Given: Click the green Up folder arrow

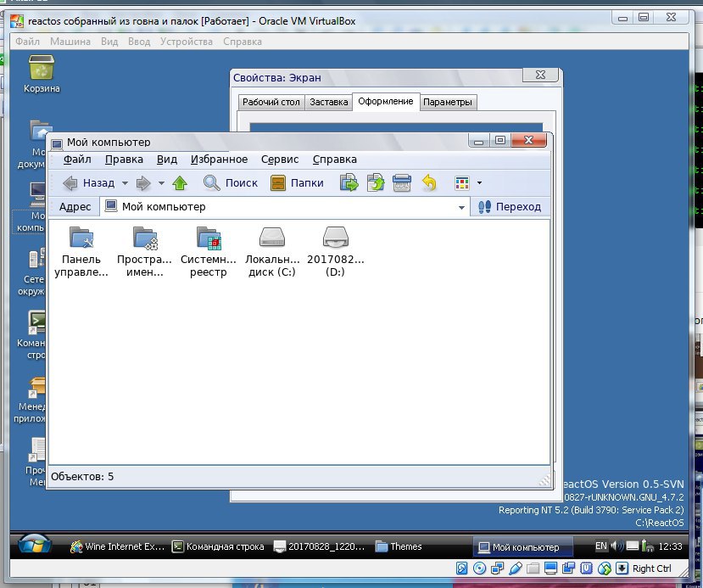Looking at the screenshot, I should pyautogui.click(x=180, y=183).
